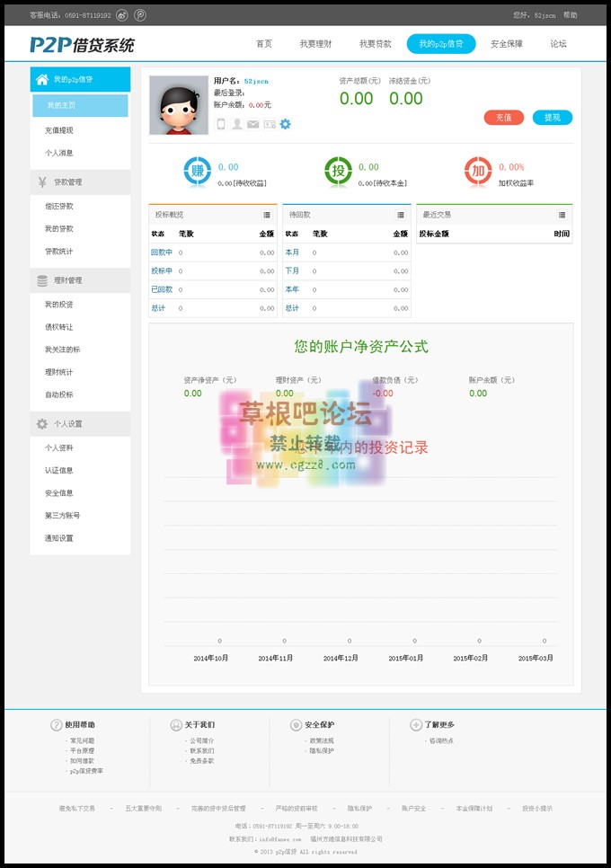Image resolution: width=611 pixels, height=868 pixels.
Task: Click the gear icon for 个人设置 section
Action: (42, 424)
